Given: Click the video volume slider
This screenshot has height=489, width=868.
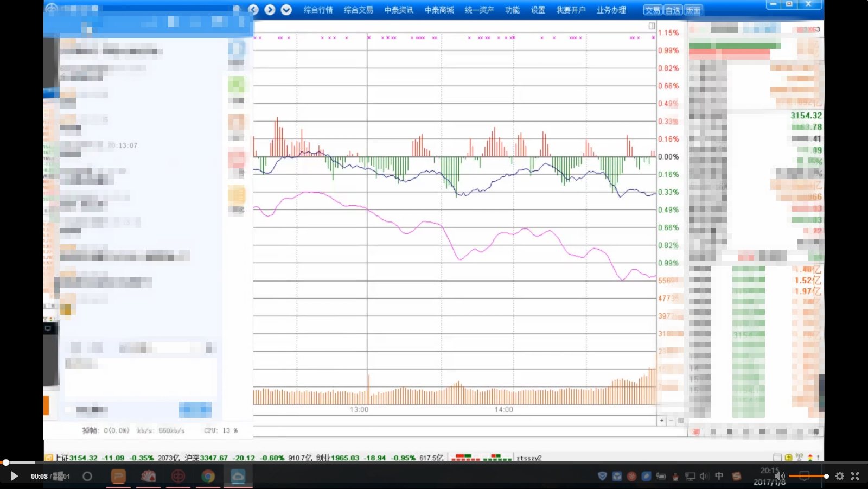Looking at the screenshot, I should (808, 476).
